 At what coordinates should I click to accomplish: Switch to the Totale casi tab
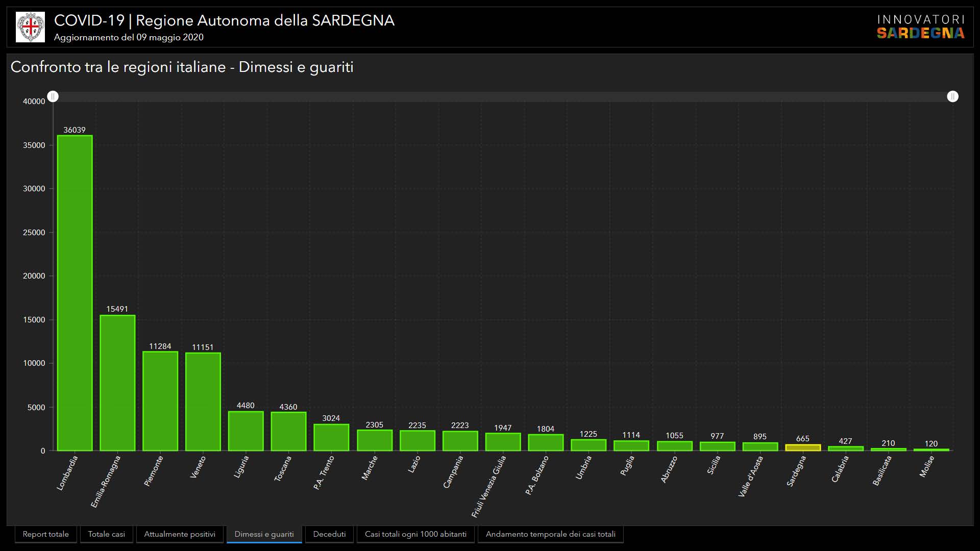106,534
